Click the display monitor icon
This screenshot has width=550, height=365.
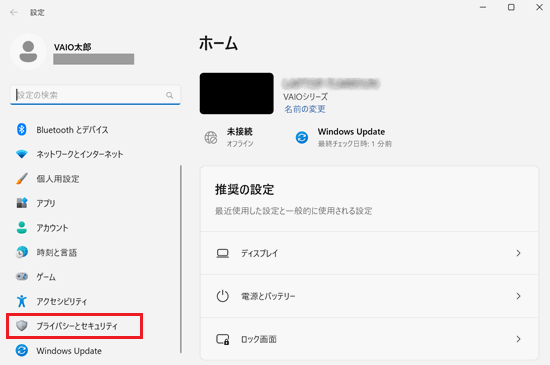(223, 253)
